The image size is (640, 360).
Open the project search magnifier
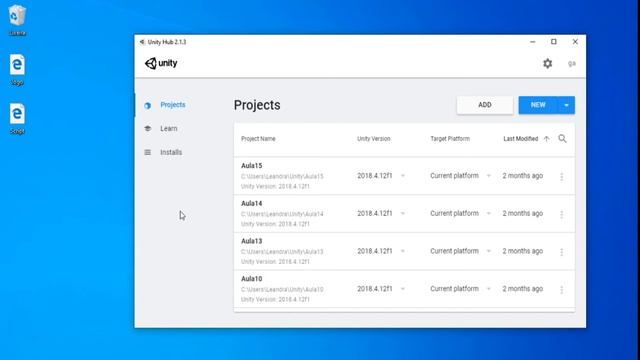[562, 139]
